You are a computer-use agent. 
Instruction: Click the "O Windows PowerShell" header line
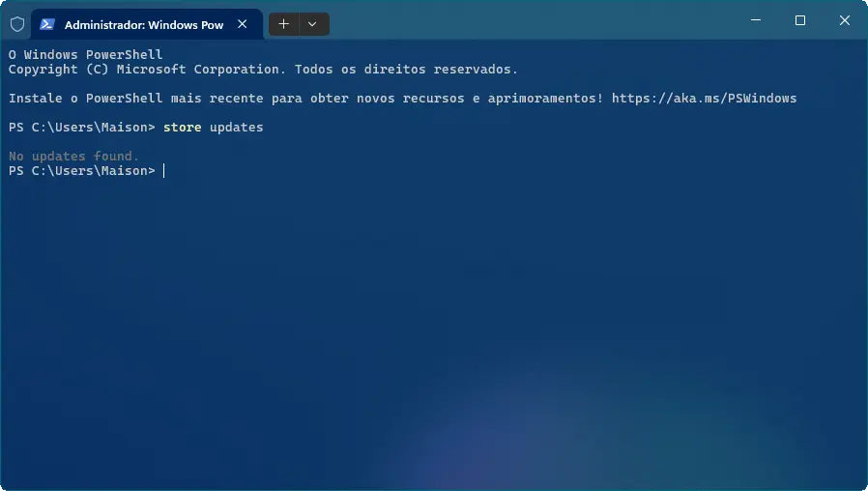click(85, 55)
